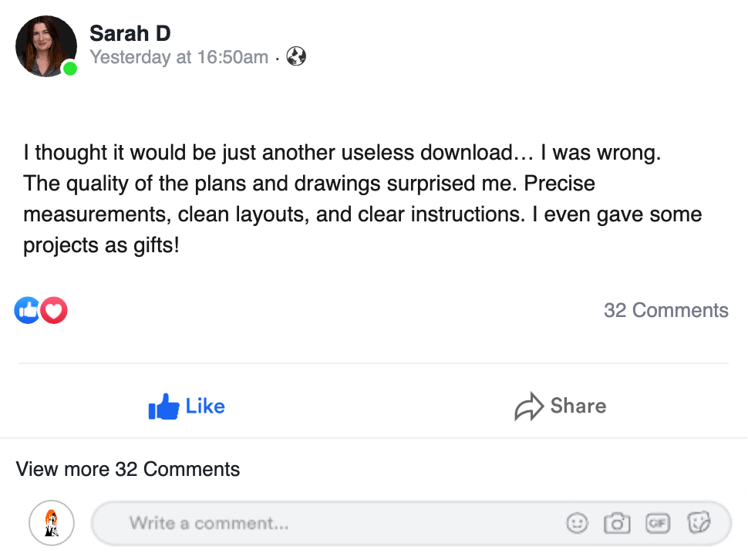Open the GIF picker in the comment box
Image resolution: width=748 pixels, height=560 pixels.
click(658, 524)
